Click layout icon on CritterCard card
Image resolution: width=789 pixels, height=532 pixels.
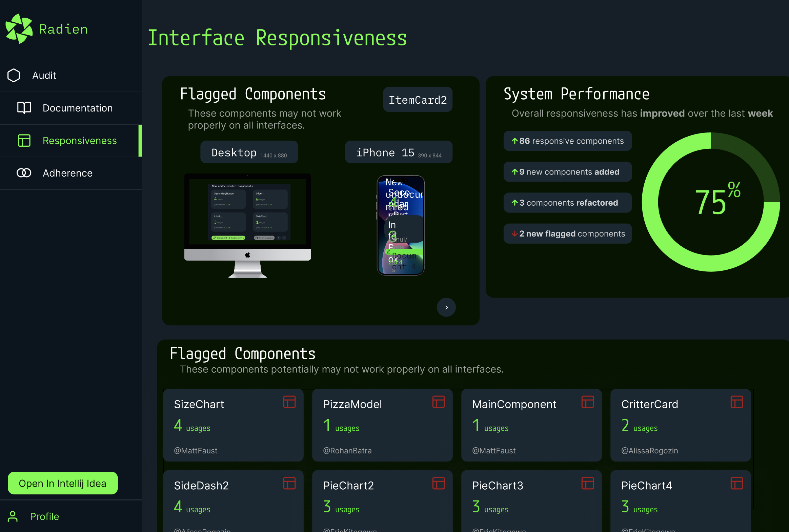[736, 402]
